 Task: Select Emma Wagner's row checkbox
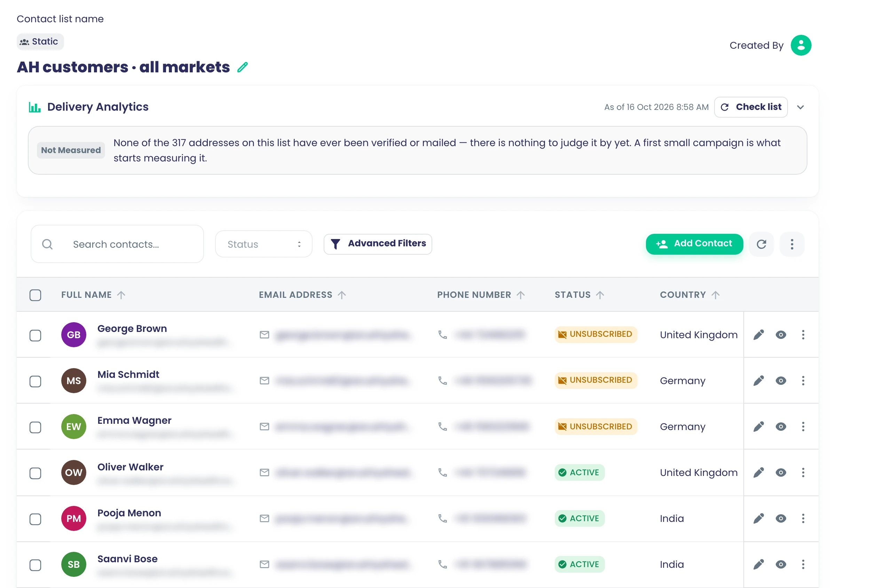pos(35,427)
